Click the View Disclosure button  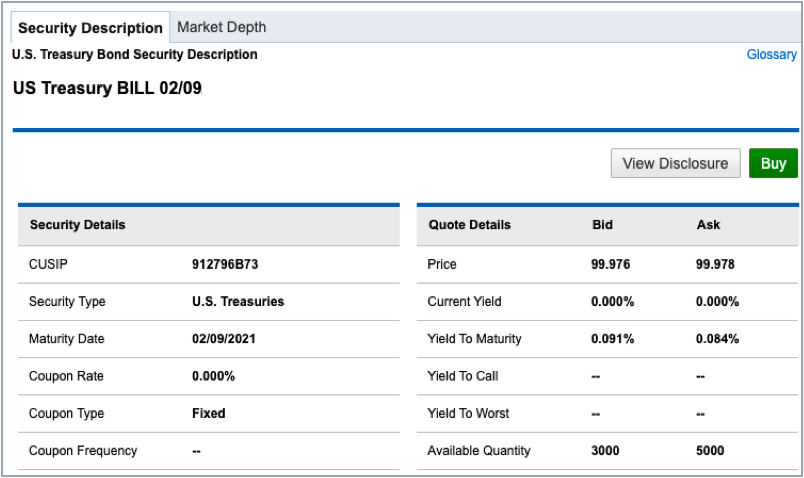675,163
